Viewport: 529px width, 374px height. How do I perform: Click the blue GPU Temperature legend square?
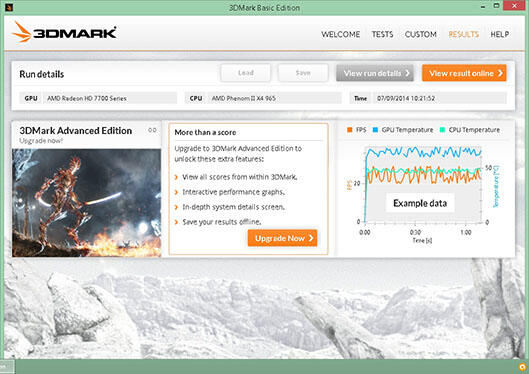(x=375, y=130)
